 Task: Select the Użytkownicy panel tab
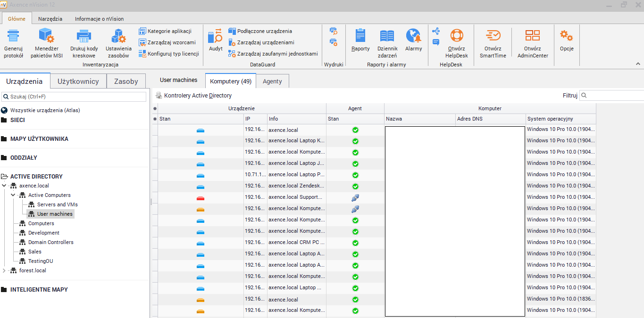pyautogui.click(x=78, y=81)
